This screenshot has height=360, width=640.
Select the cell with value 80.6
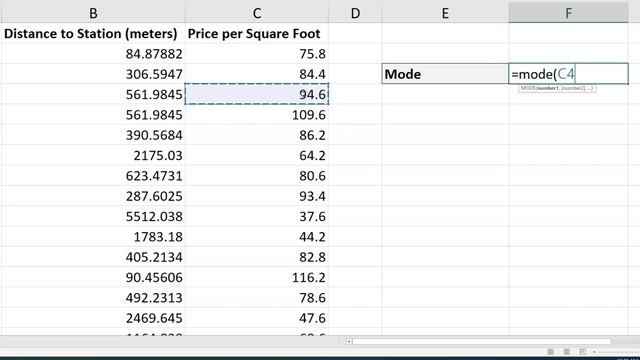[x=257, y=176]
